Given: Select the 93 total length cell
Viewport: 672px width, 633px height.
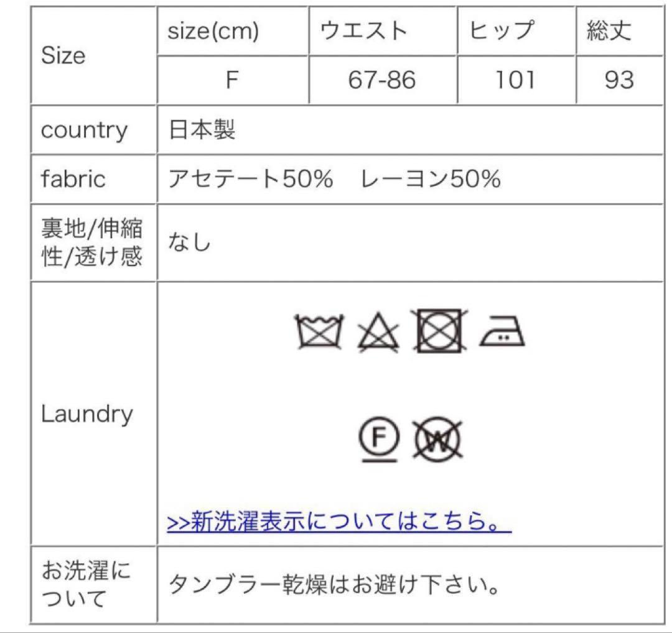Looking at the screenshot, I should (620, 80).
